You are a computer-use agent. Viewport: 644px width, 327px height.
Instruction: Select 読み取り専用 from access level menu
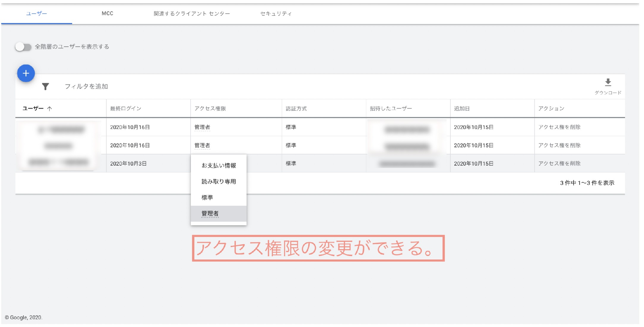(219, 182)
